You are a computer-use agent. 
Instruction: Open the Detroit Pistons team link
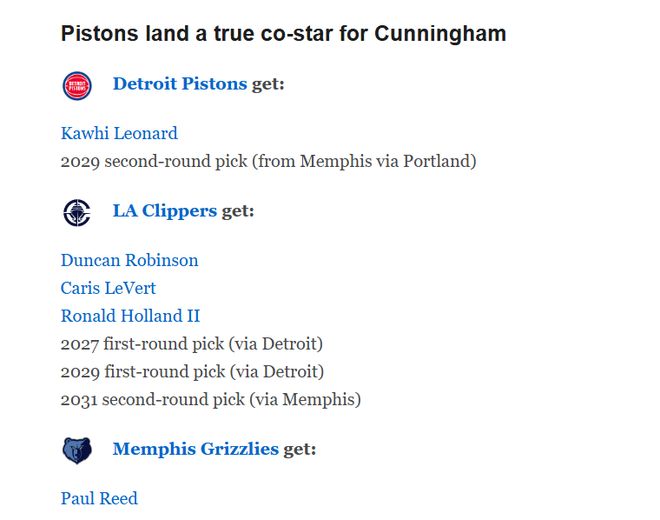click(179, 84)
